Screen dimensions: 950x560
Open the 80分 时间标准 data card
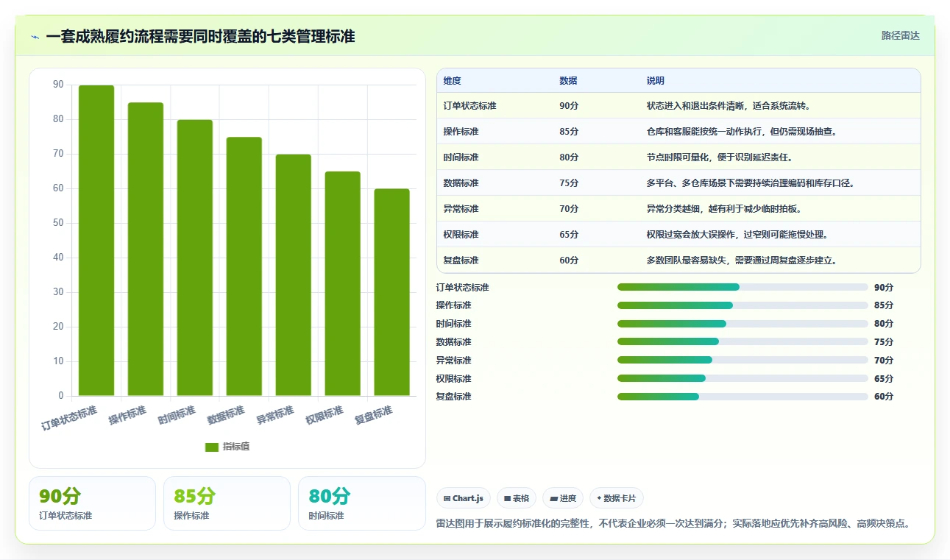point(362,503)
